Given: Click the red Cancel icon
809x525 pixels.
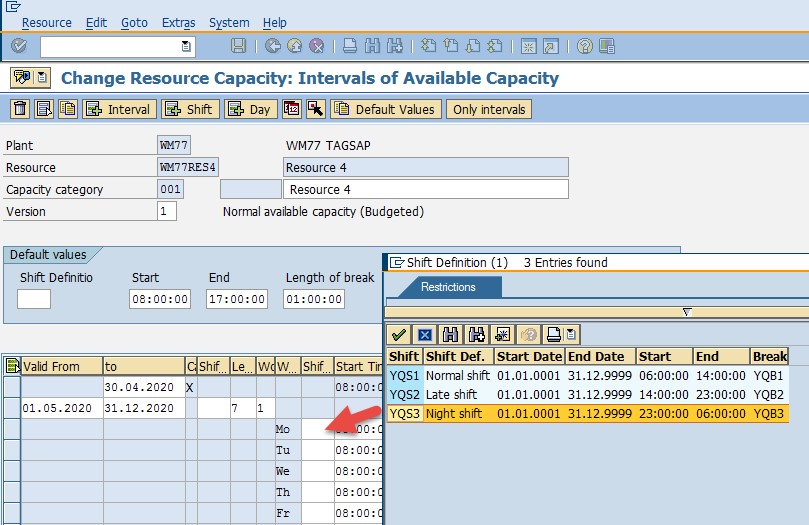Looking at the screenshot, I should 317,46.
